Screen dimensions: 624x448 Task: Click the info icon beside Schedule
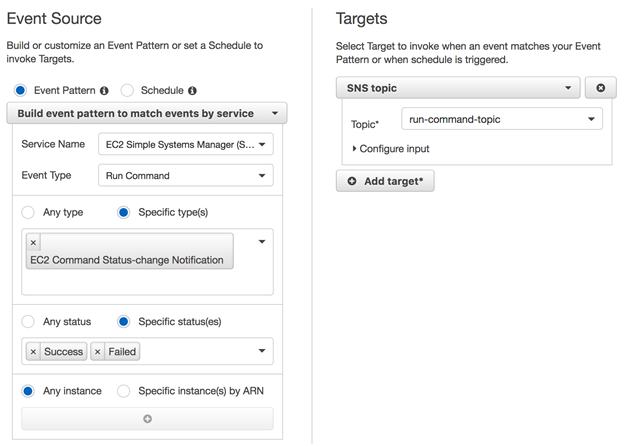192,91
